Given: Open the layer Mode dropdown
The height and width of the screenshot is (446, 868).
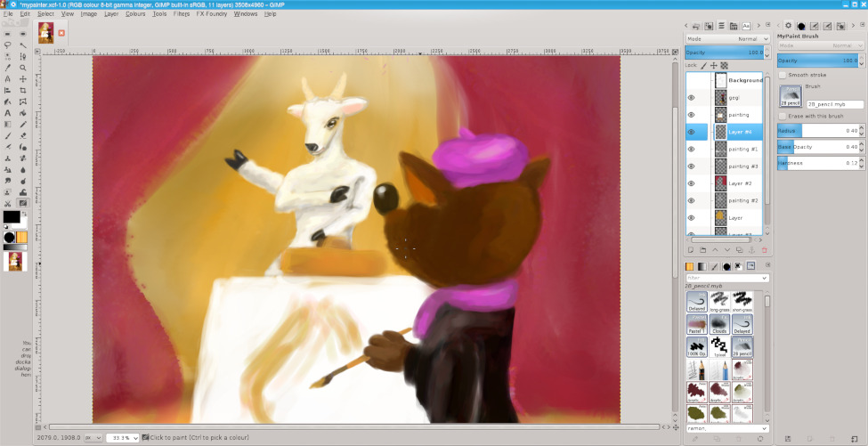Looking at the screenshot, I should pyautogui.click(x=727, y=39).
